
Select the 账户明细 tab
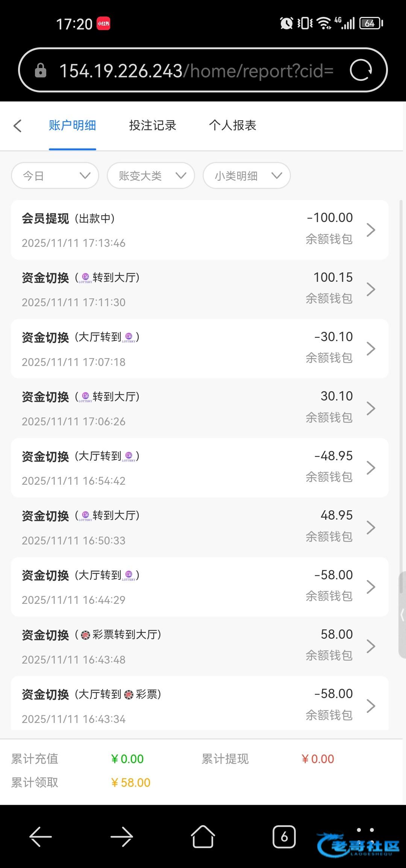[x=73, y=126]
